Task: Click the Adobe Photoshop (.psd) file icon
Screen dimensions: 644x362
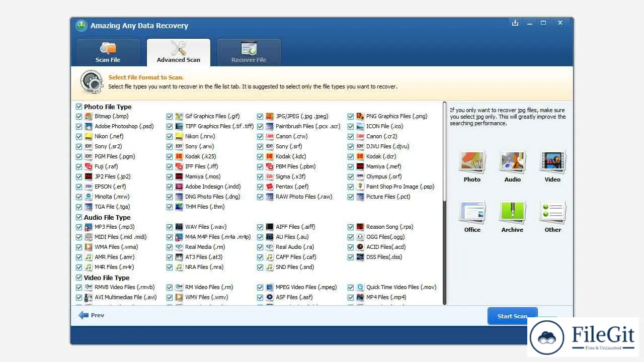Action: [x=89, y=126]
